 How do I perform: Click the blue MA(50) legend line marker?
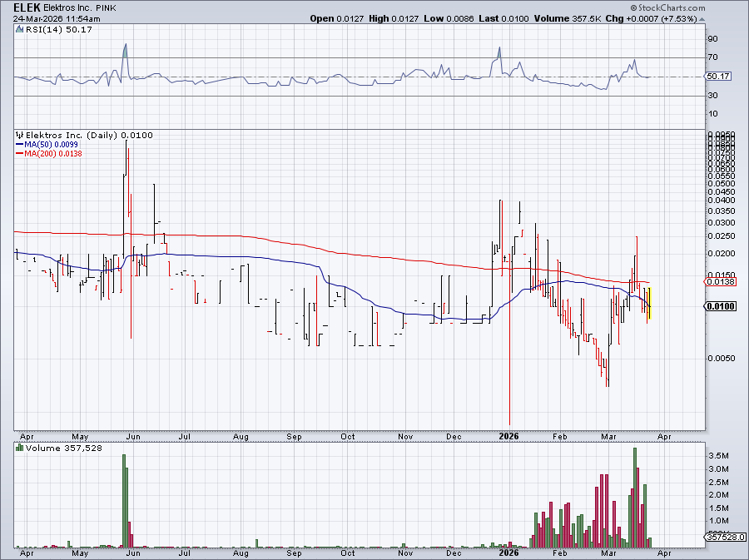point(20,144)
